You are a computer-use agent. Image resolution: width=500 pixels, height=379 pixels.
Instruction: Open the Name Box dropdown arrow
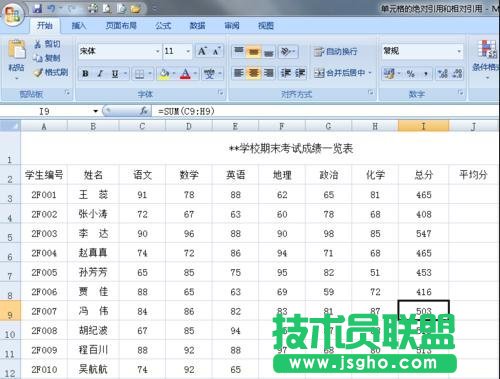coord(96,111)
